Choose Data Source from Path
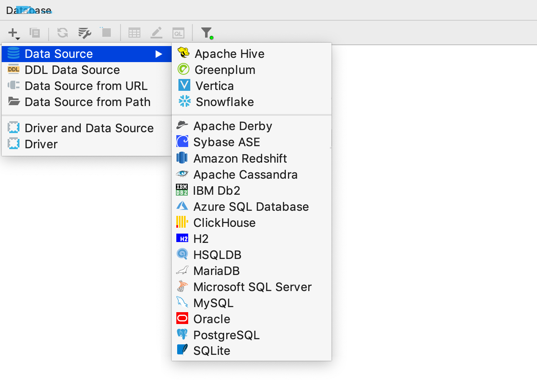This screenshot has width=537, height=392. [x=87, y=102]
